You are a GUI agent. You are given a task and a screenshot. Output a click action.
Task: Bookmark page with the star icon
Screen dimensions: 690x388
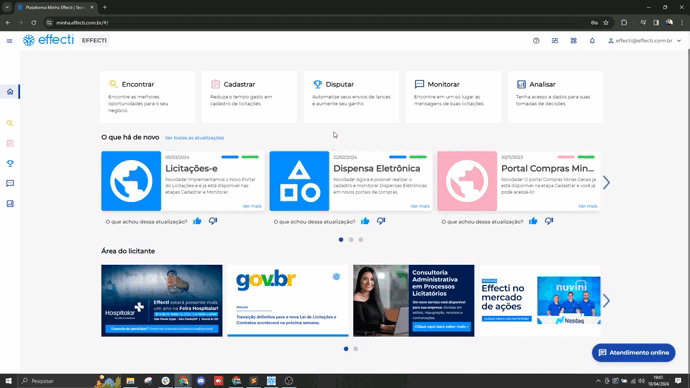pos(606,22)
